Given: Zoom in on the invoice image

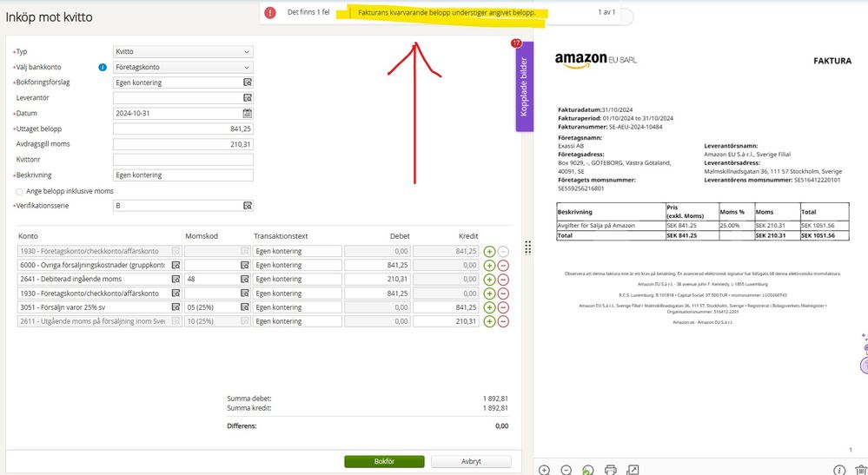Looking at the screenshot, I should [x=544, y=470].
